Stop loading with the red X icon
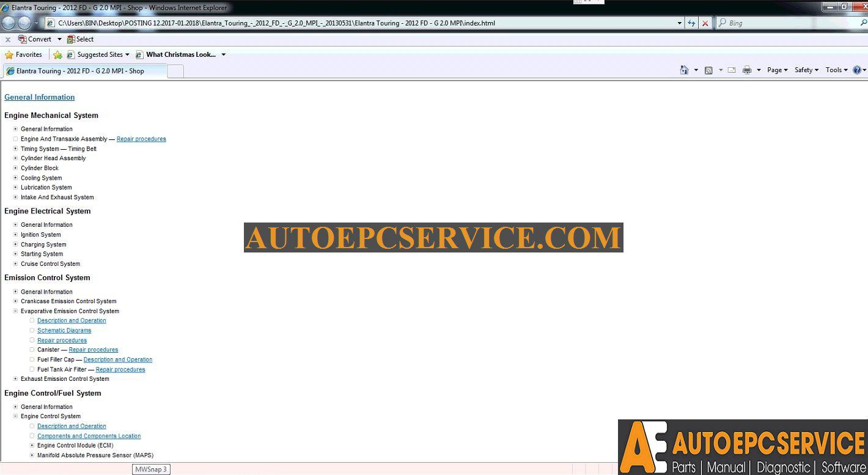This screenshot has width=868, height=475. 705,23
